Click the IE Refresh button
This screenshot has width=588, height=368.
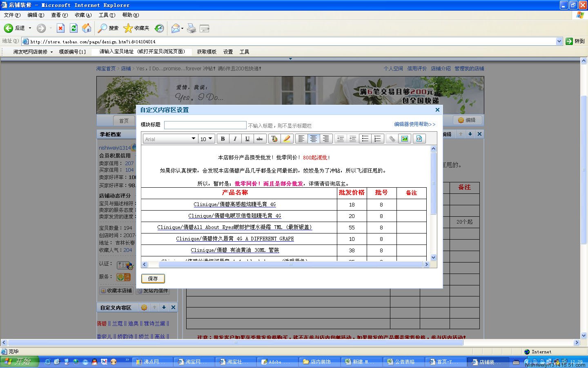pos(73,28)
